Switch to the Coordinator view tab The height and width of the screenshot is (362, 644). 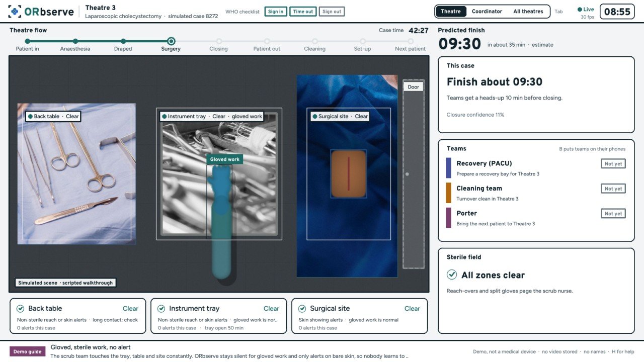[487, 12]
